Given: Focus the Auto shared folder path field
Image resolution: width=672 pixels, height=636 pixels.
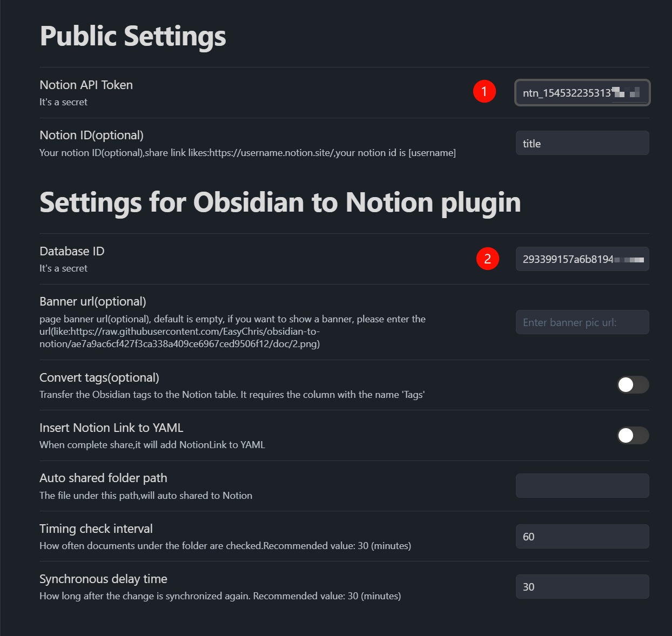Looking at the screenshot, I should pos(582,486).
